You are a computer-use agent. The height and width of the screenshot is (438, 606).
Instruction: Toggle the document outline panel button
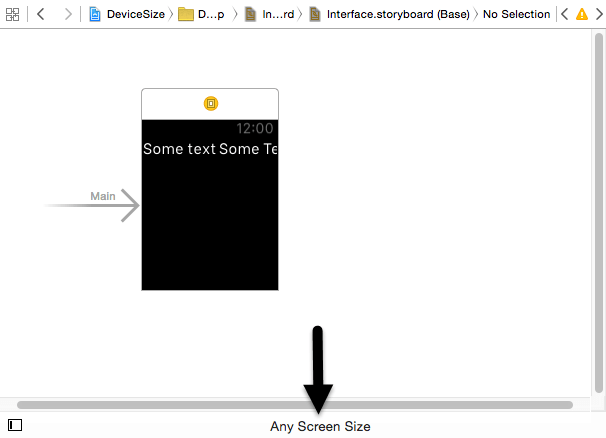[15, 425]
